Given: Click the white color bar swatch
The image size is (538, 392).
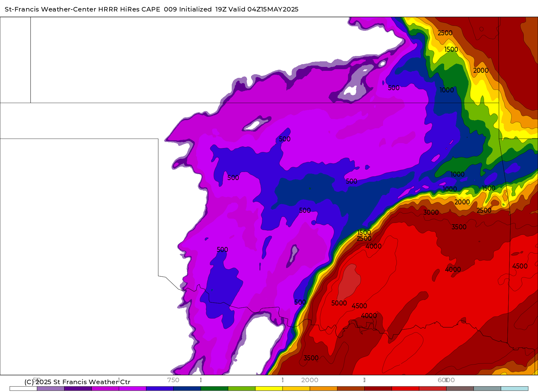Looking at the screenshot, I should 23,389.
